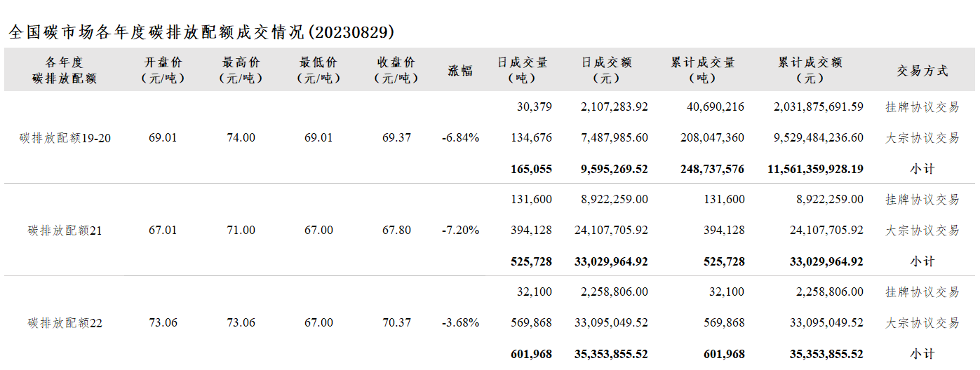
Task: Click the -6.84% change value
Action: coord(461,138)
